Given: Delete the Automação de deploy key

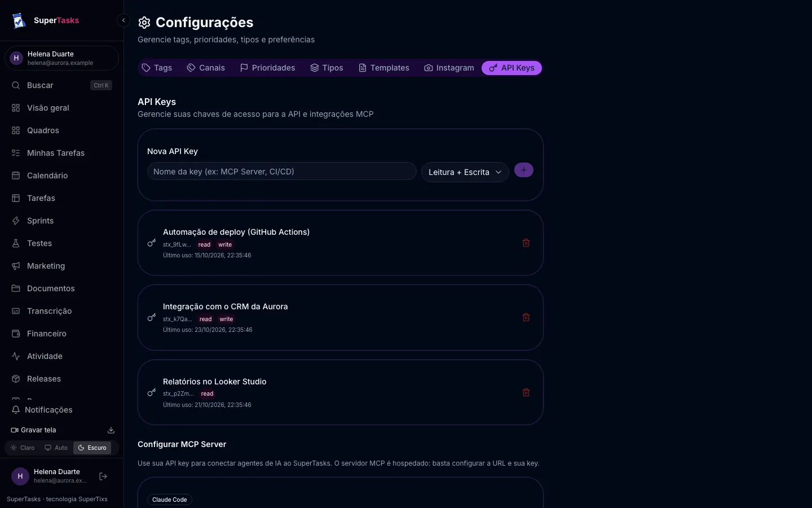Looking at the screenshot, I should pos(526,243).
